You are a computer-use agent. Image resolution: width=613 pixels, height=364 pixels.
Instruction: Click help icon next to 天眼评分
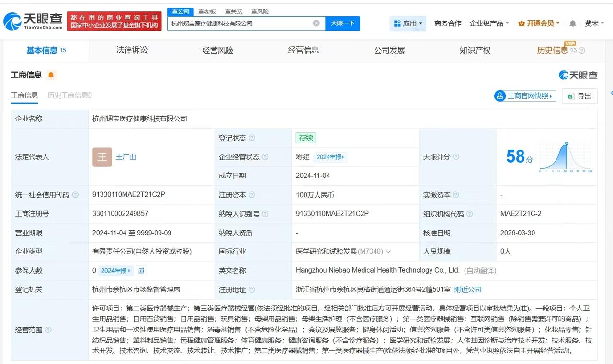click(456, 157)
